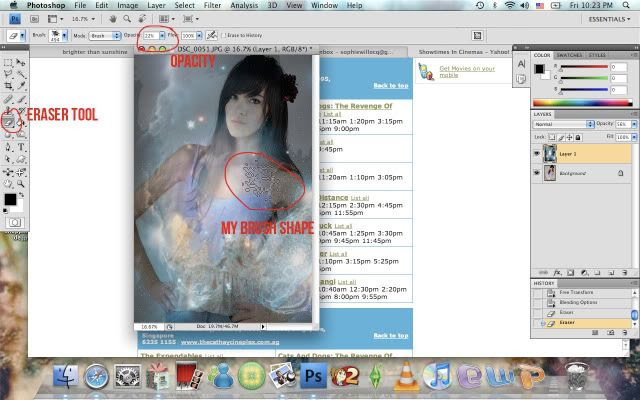Select the Lasso tool
This screenshot has height=400, width=640.
pyautogui.click(x=8, y=74)
